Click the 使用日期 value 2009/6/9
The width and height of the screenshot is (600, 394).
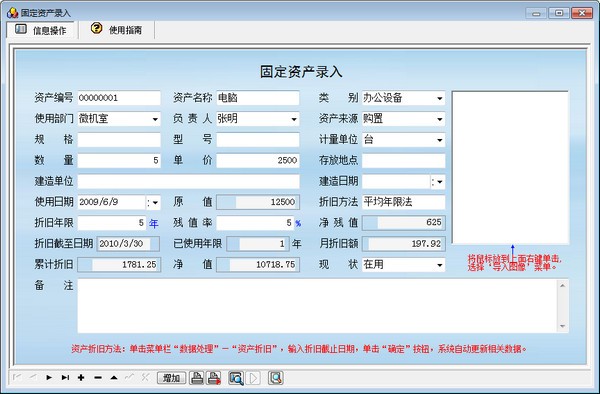click(x=99, y=202)
